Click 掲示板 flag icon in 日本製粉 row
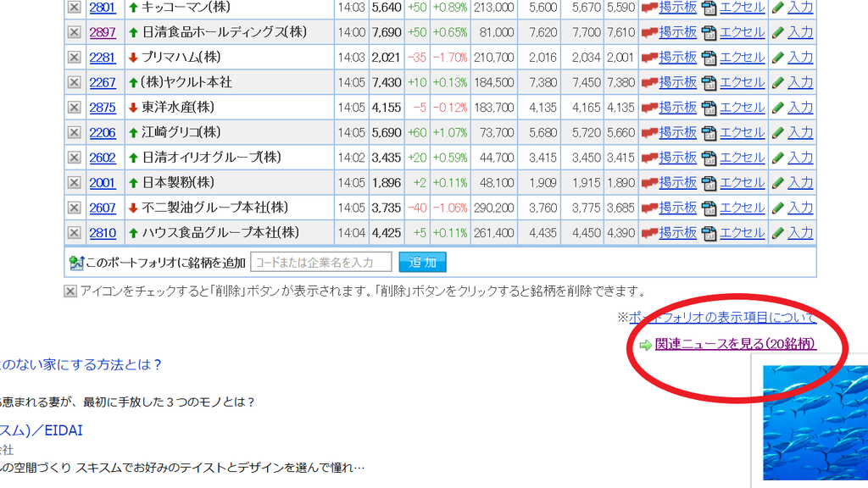Image resolution: width=868 pixels, height=488 pixels. (649, 183)
